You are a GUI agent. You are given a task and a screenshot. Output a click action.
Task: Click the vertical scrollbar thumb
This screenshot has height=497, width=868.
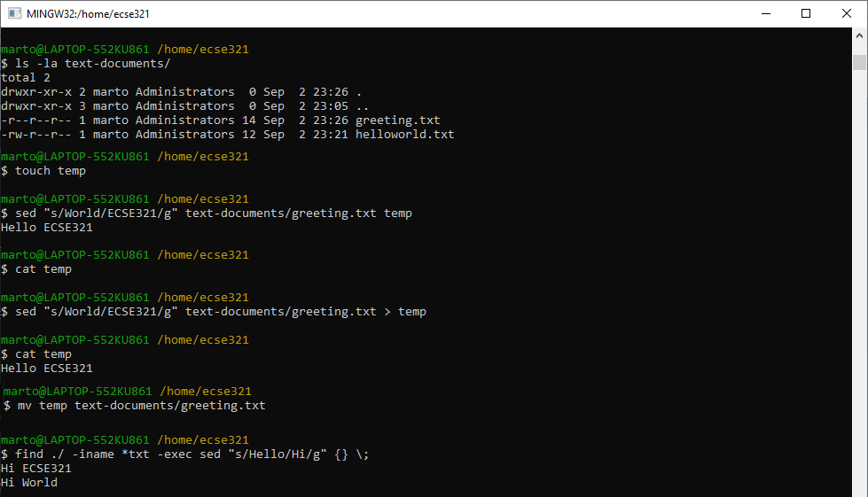pyautogui.click(x=859, y=62)
